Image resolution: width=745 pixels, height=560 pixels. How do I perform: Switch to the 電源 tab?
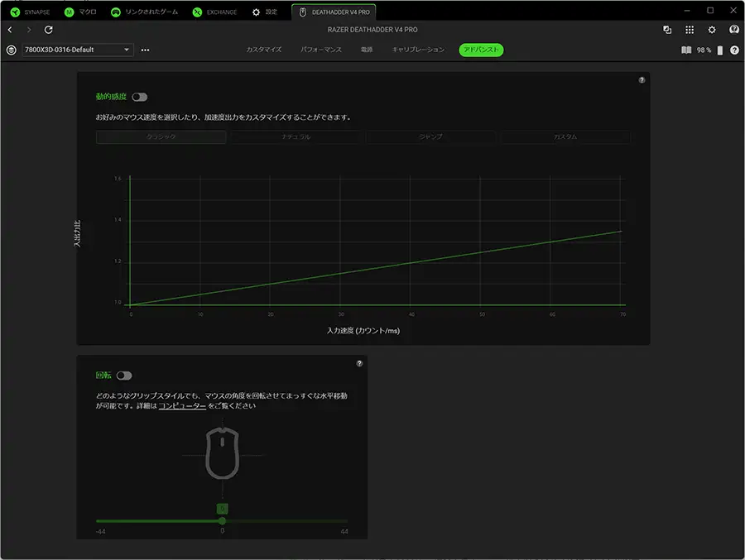point(367,50)
